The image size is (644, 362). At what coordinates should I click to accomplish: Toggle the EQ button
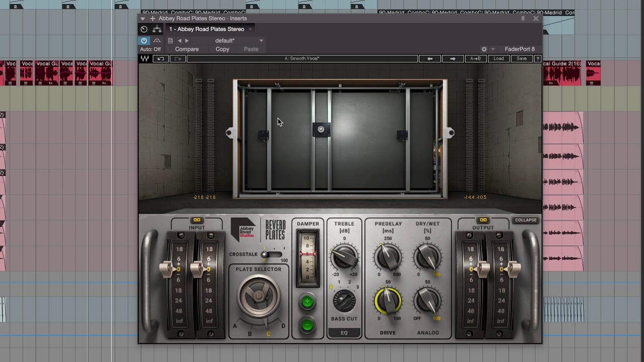point(344,333)
